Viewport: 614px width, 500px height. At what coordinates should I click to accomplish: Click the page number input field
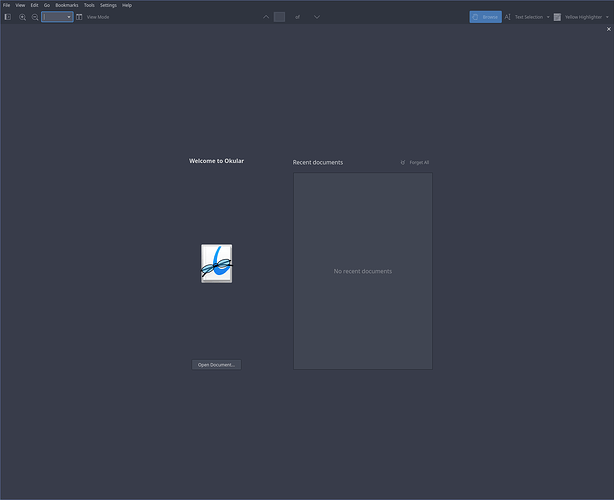[x=279, y=17]
